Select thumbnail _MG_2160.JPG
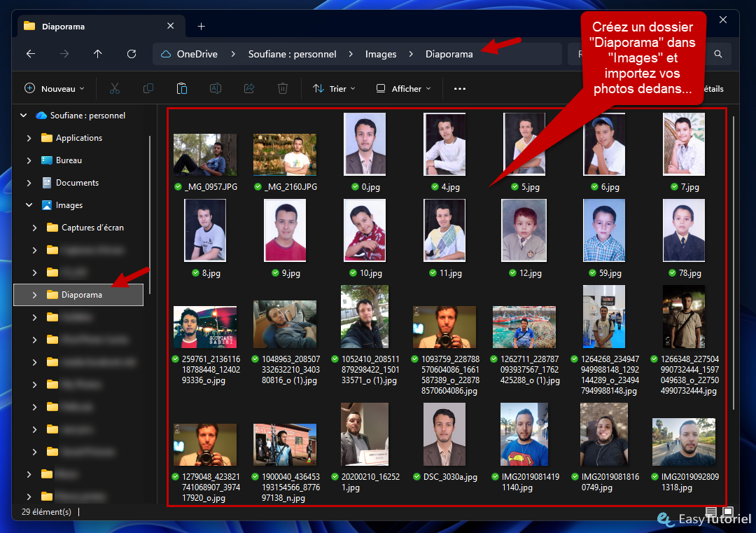 285,154
